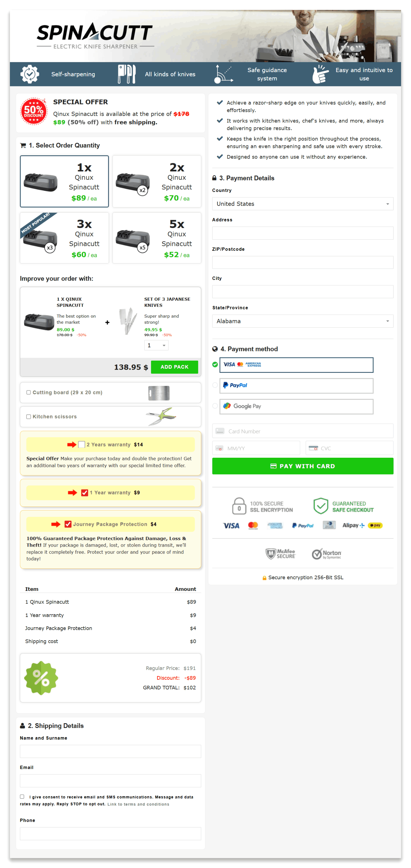Click the Easy and intuitive hand icon

point(320,74)
